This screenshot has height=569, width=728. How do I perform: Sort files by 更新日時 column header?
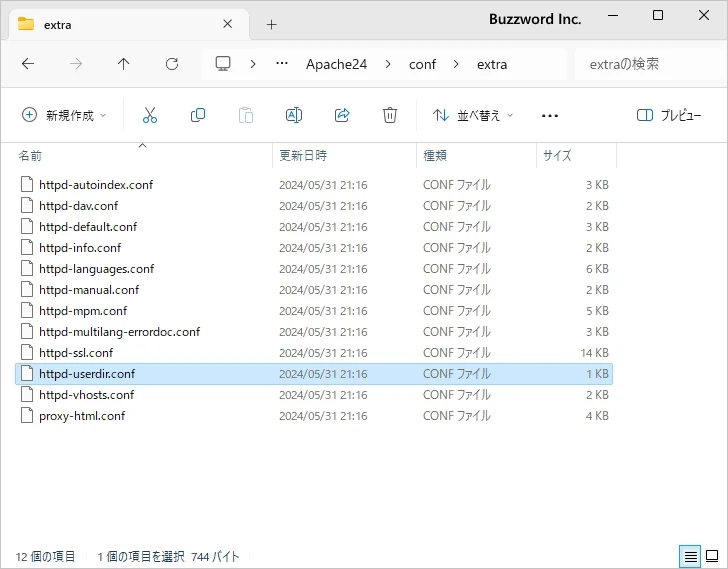pos(303,156)
